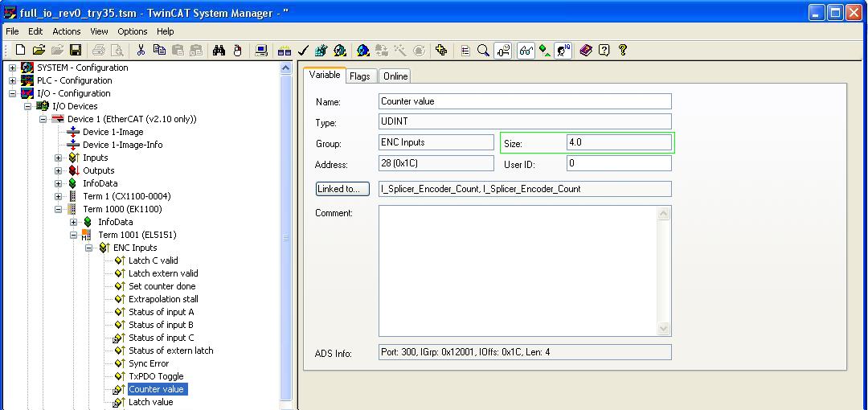The height and width of the screenshot is (410, 868).
Task: Click inside the Comment text area
Action: (519, 271)
